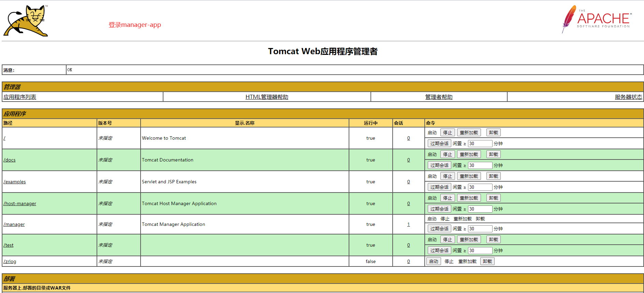Click the Tomcat Documentation display name
The image size is (644, 293).
[167, 160]
